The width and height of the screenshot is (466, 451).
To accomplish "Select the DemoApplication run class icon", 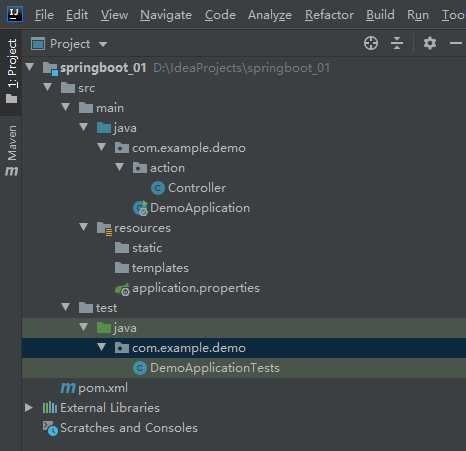I will [x=140, y=208].
